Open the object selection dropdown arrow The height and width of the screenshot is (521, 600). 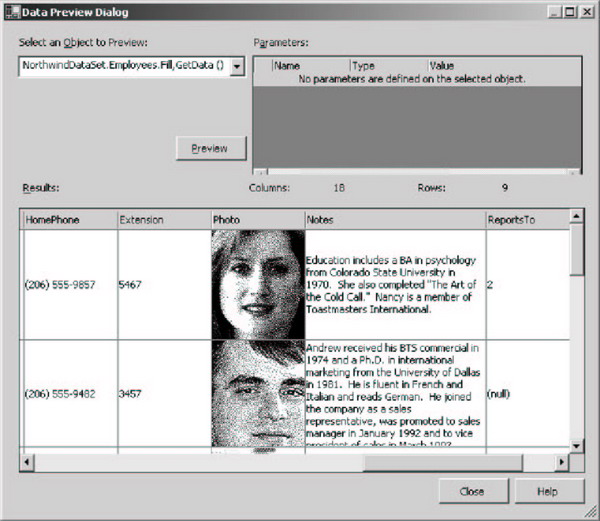[x=237, y=67]
